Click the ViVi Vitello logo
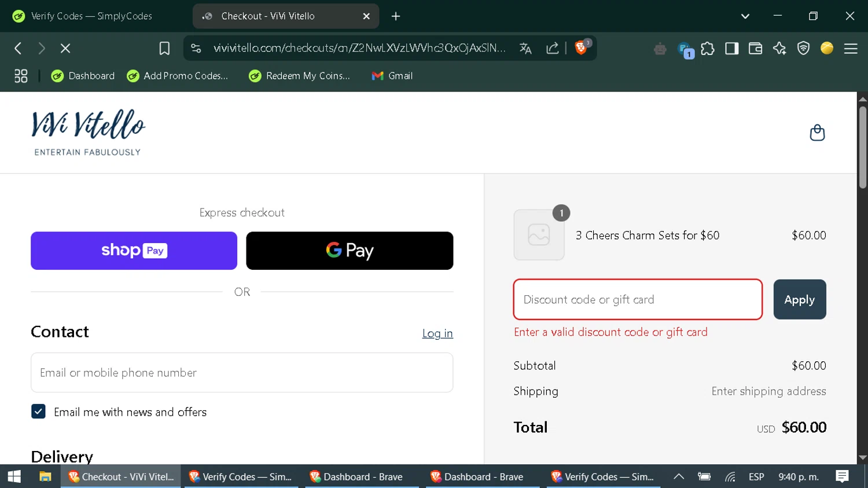This screenshot has height=488, width=868. [x=88, y=133]
